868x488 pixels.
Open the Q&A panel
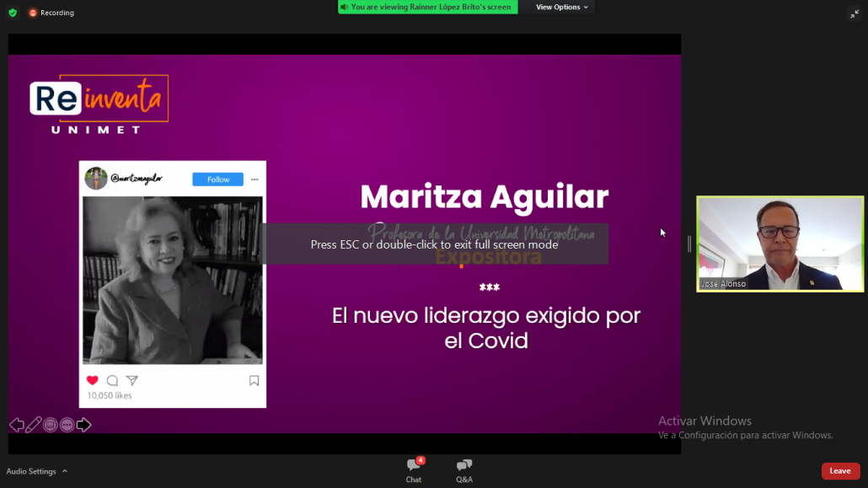click(463, 470)
